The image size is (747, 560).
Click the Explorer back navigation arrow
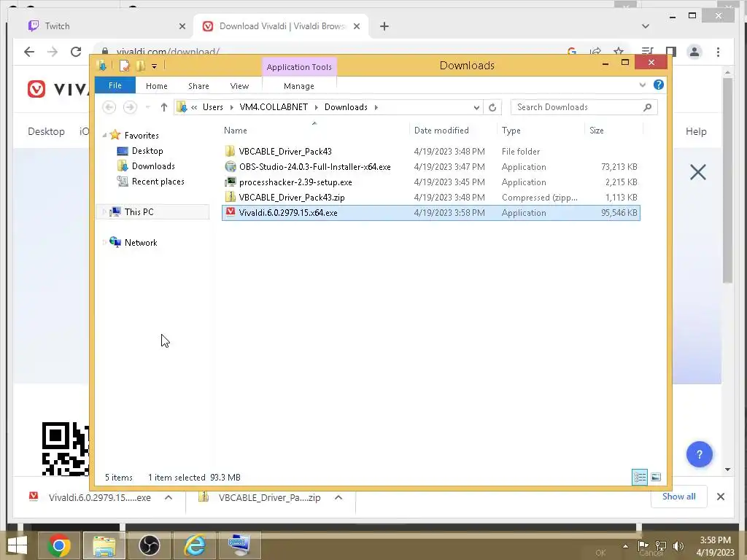pos(109,107)
